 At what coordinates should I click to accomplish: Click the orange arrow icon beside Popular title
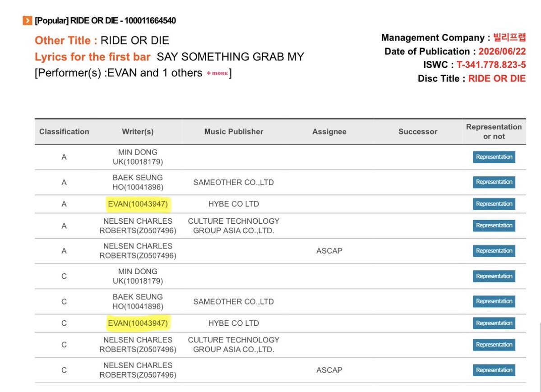(x=28, y=20)
